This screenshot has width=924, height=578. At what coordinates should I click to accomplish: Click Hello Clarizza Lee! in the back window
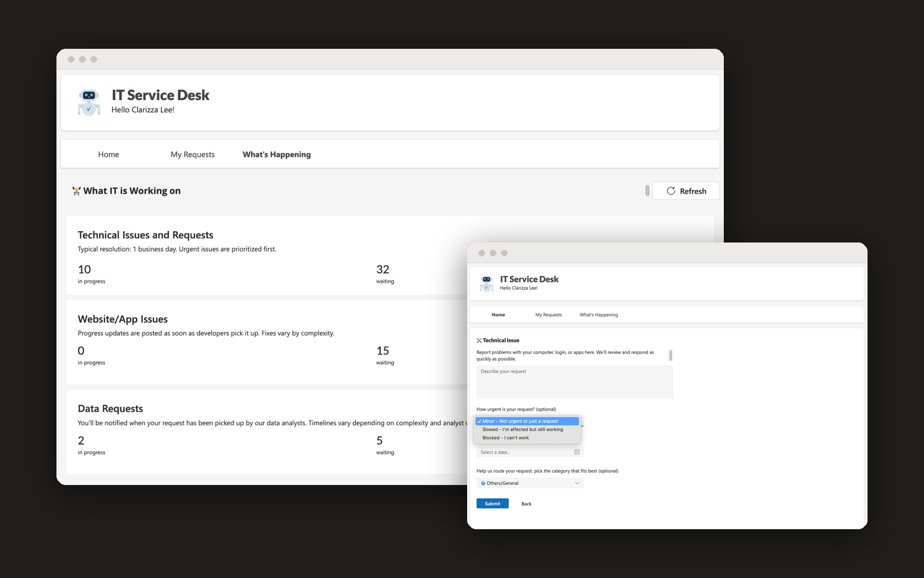(143, 110)
